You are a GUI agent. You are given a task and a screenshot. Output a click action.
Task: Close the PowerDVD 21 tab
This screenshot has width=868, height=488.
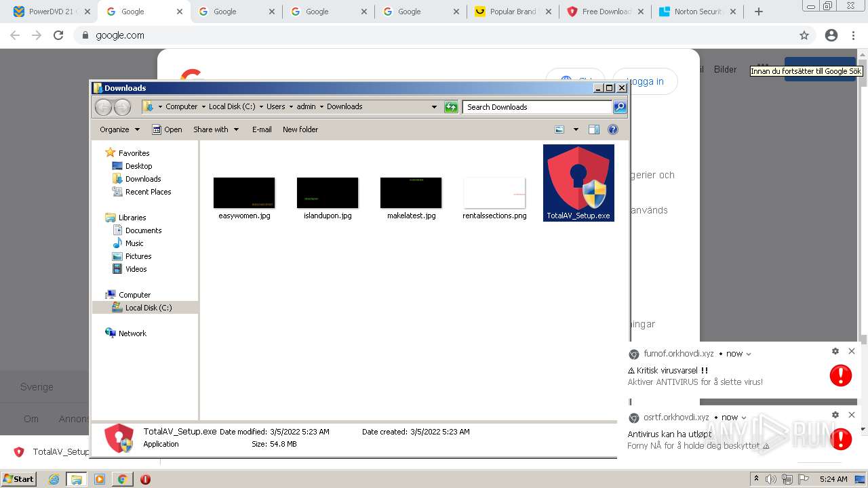coord(87,12)
